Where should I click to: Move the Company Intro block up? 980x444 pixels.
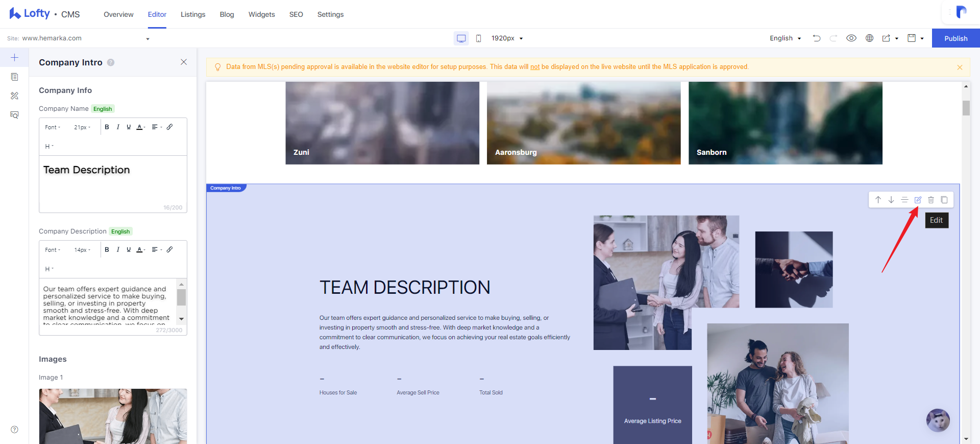(x=878, y=200)
